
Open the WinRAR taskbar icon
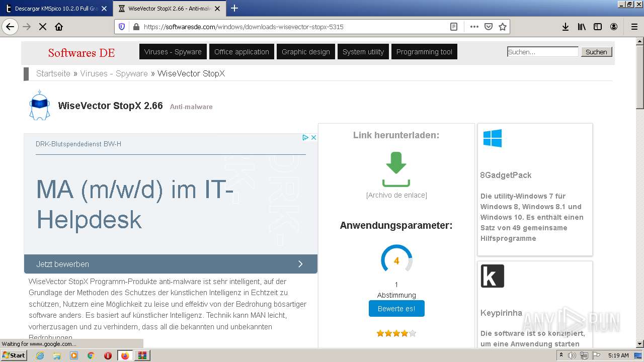tap(142, 355)
